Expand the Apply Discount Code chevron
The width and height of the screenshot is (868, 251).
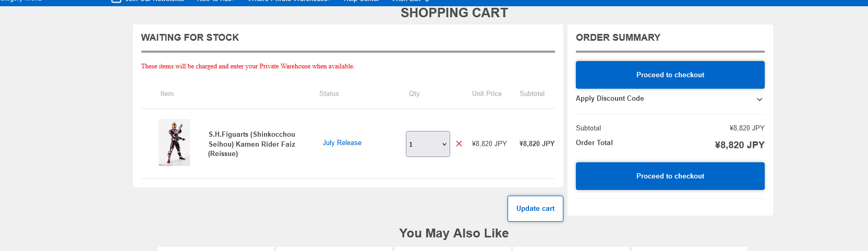point(759,99)
